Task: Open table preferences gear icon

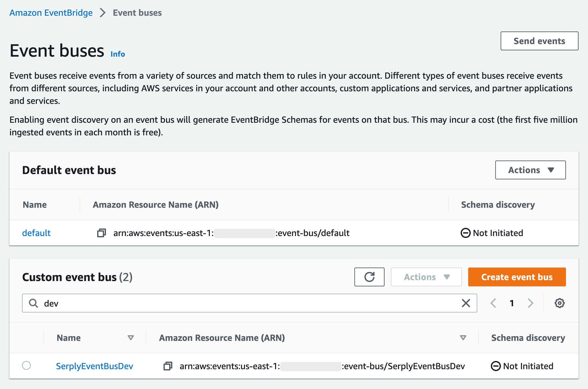Action: (559, 303)
